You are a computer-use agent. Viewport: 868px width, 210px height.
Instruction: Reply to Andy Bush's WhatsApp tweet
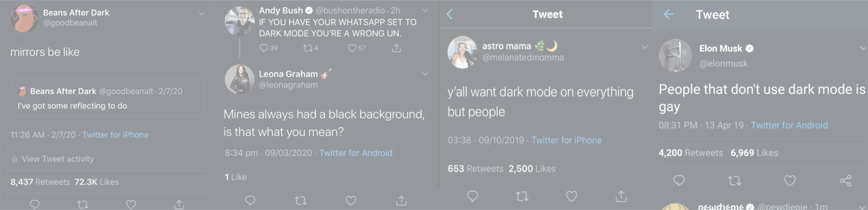click(x=264, y=48)
